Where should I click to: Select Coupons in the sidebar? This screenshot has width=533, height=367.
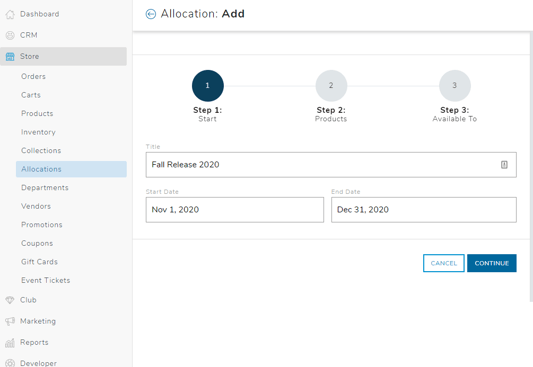37,243
